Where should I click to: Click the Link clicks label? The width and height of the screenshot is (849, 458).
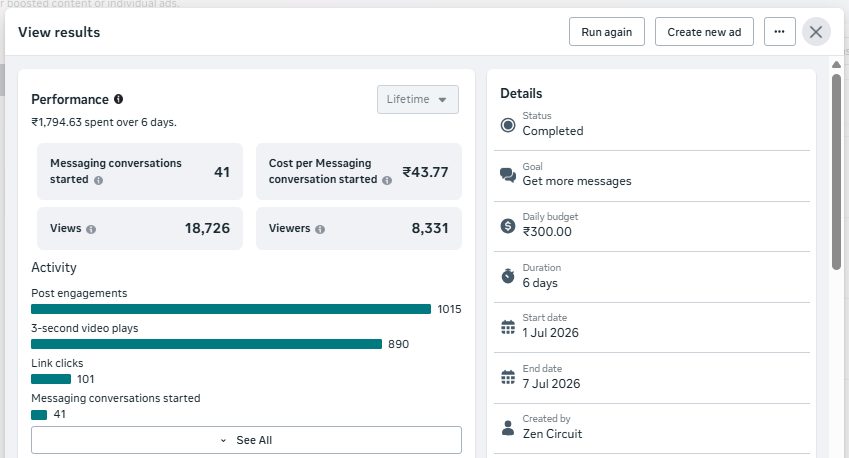coord(57,363)
